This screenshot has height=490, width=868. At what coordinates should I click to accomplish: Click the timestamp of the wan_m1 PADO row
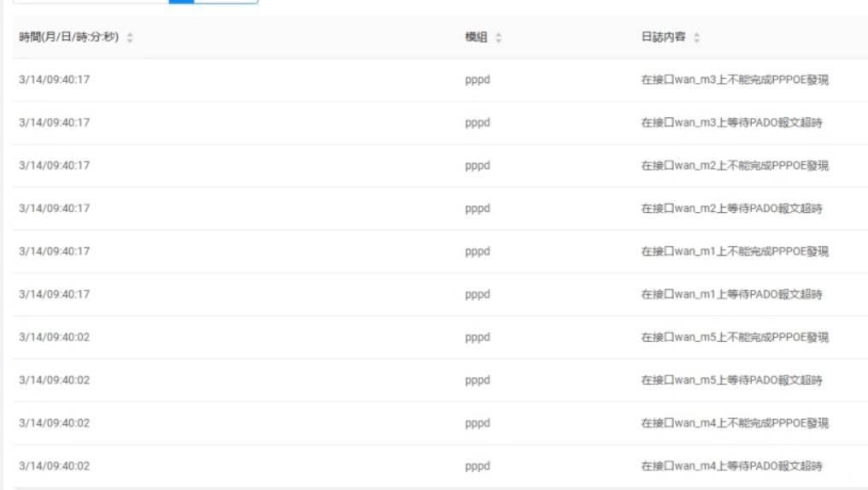(54, 294)
